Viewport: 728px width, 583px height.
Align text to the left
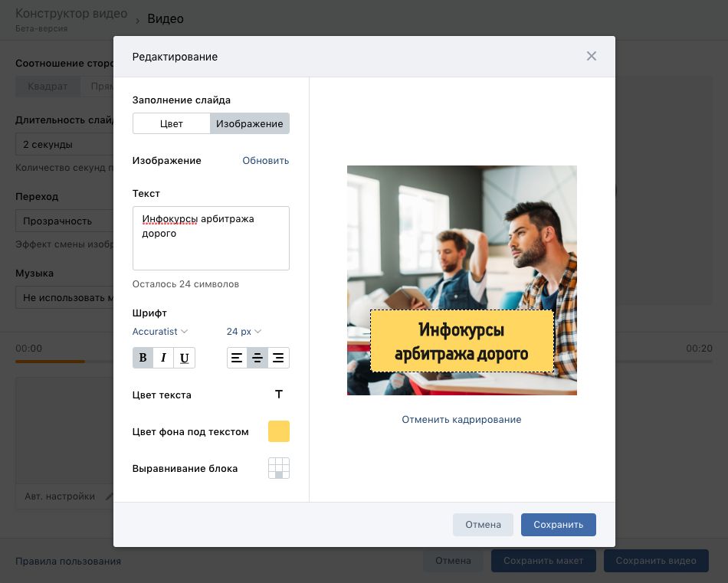tap(237, 357)
